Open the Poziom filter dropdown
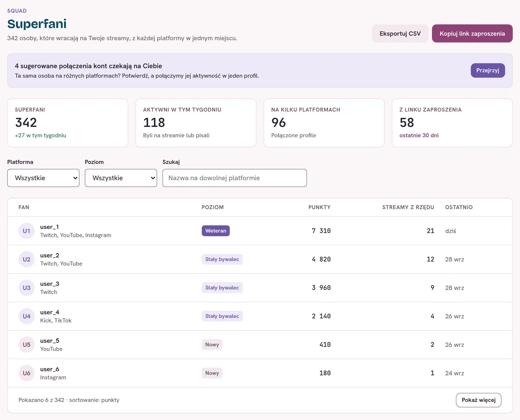Viewport: 520px width, 420px height. (x=121, y=178)
